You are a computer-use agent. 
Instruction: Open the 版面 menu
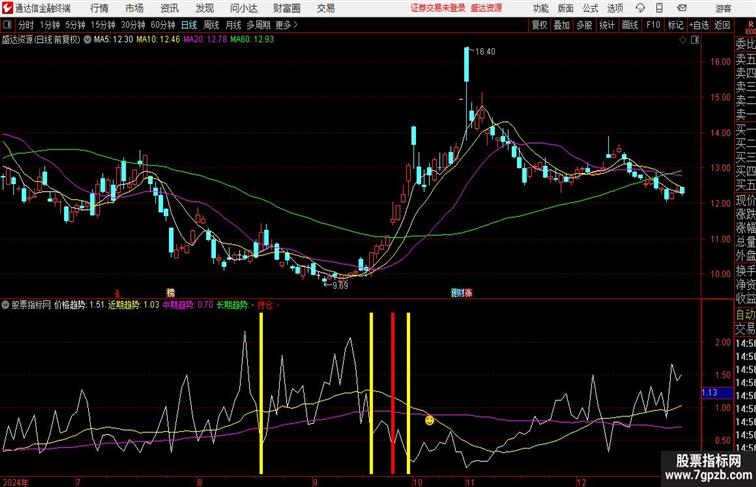[565, 8]
